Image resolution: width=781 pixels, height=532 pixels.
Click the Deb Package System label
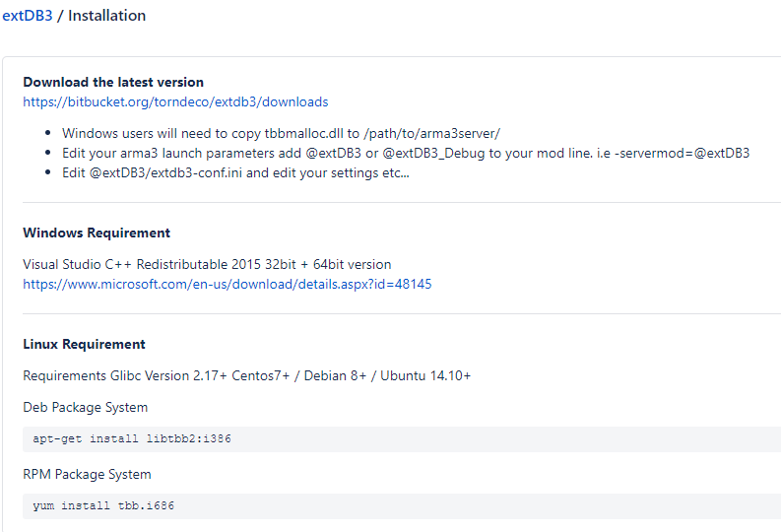(x=85, y=408)
